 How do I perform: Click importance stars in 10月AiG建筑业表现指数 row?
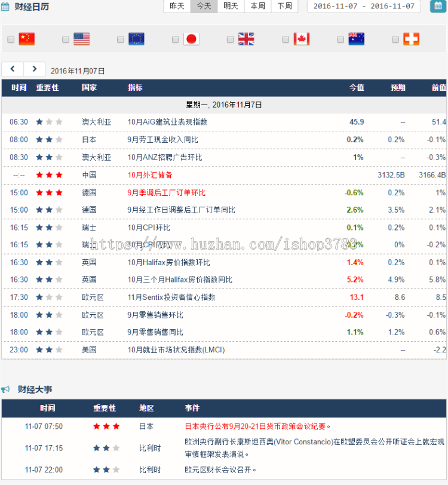(49, 122)
